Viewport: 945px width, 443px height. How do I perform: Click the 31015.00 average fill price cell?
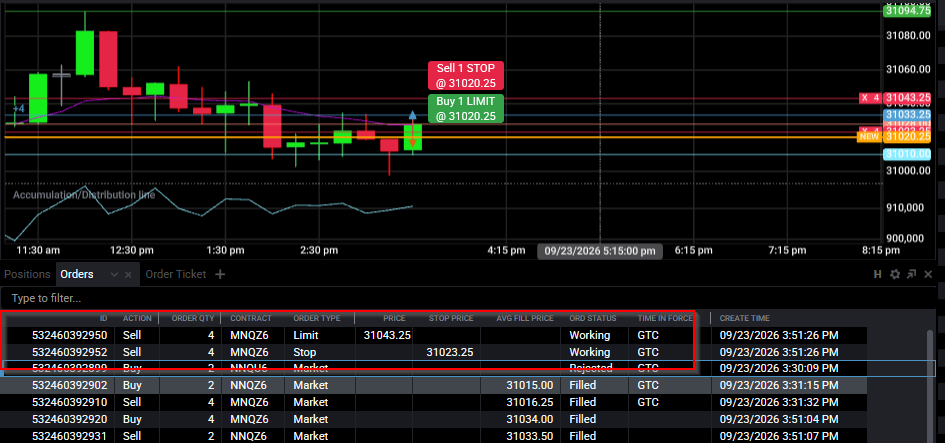529,385
